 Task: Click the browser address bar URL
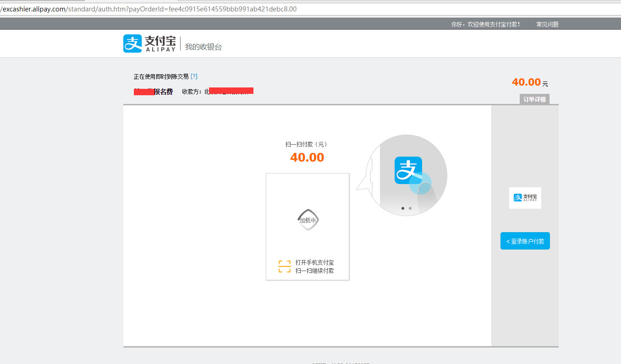148,9
